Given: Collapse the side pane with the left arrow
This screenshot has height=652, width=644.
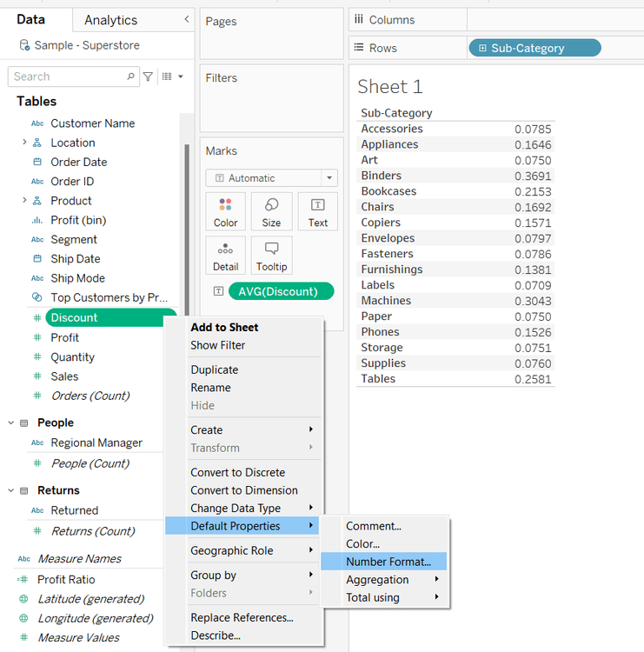Looking at the screenshot, I should tap(186, 19).
